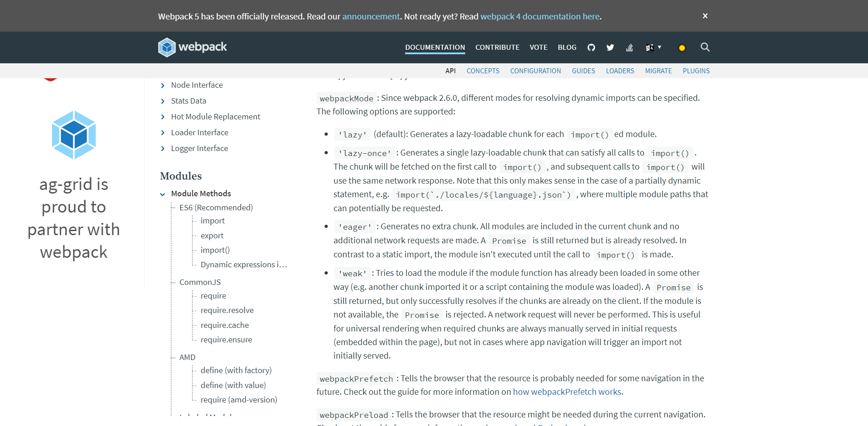
Task: Switch to the Guides section
Action: [583, 71]
